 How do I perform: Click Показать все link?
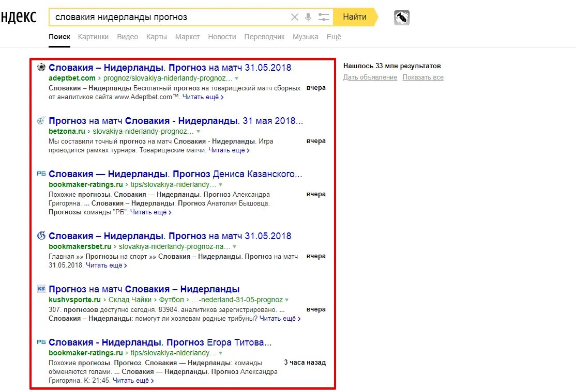[423, 77]
